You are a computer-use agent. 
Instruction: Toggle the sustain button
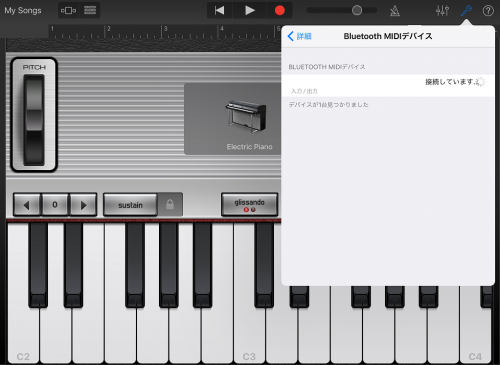(x=130, y=205)
